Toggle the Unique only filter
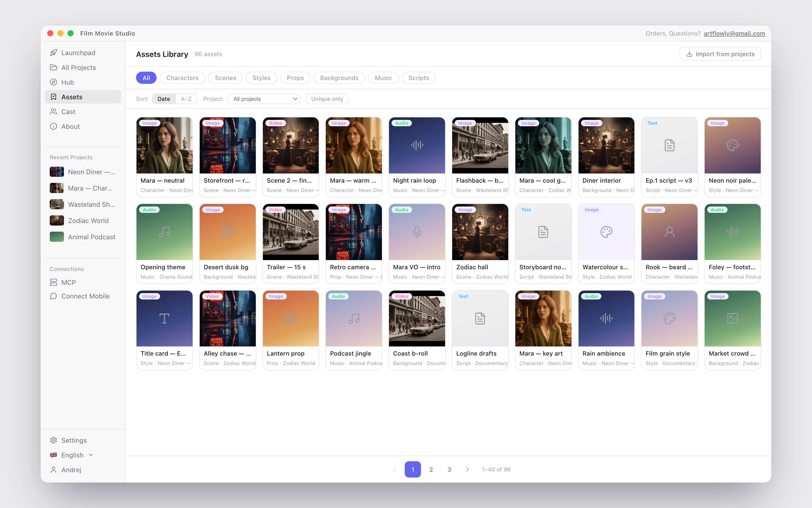Screen dimensions: 812x508 [327, 99]
